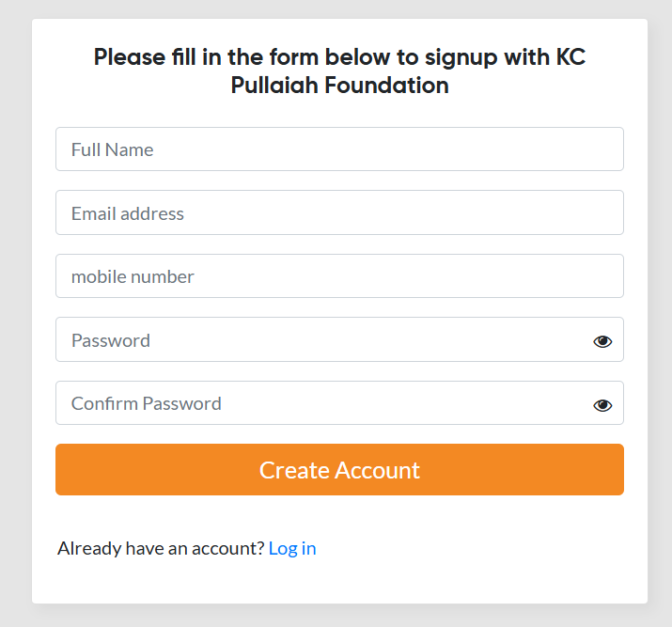Click the signup form heading text
The width and height of the screenshot is (672, 627).
[339, 71]
